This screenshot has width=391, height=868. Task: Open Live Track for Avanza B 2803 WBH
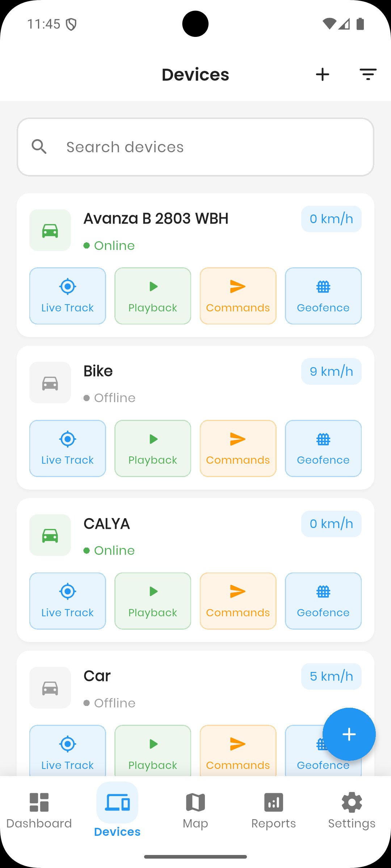pyautogui.click(x=68, y=296)
